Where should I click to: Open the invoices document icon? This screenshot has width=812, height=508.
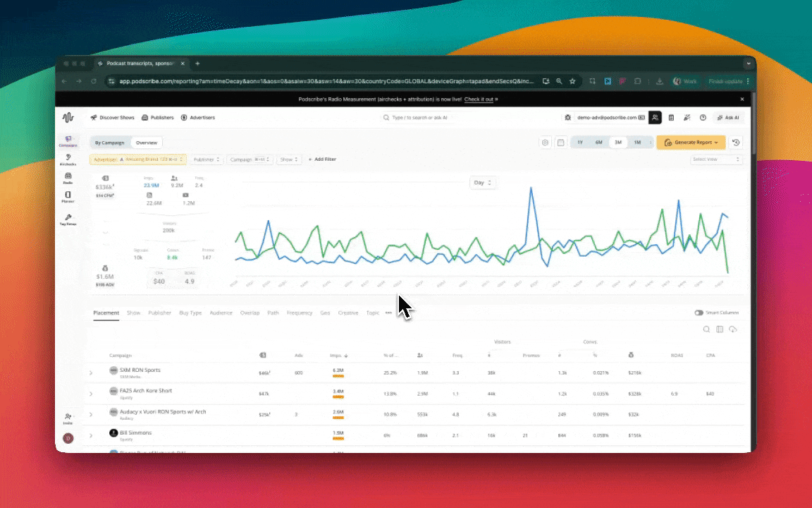671,118
